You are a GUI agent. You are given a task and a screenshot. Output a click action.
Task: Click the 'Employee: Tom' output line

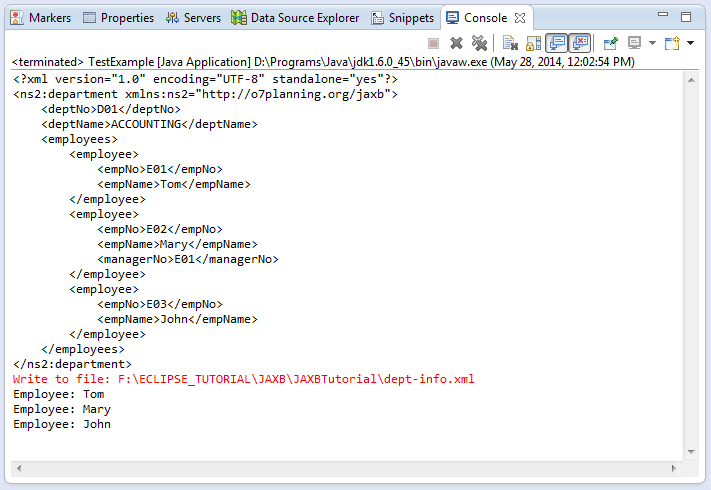58,394
